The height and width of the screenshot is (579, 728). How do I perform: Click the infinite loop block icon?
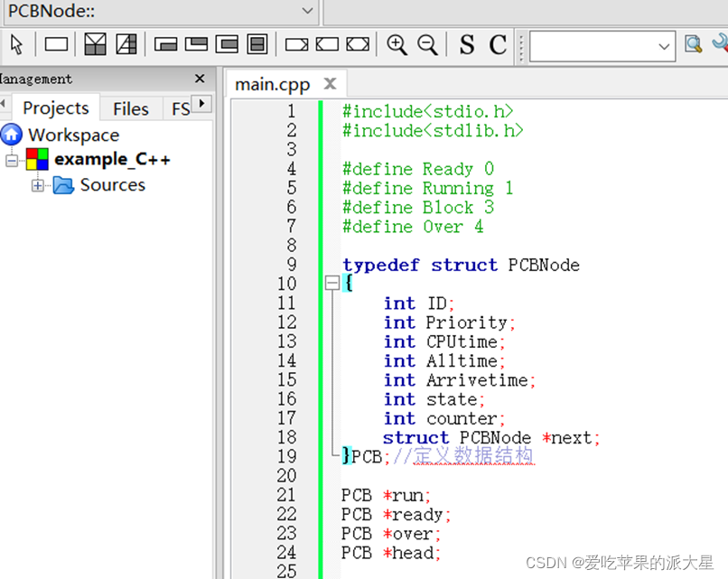[x=257, y=44]
